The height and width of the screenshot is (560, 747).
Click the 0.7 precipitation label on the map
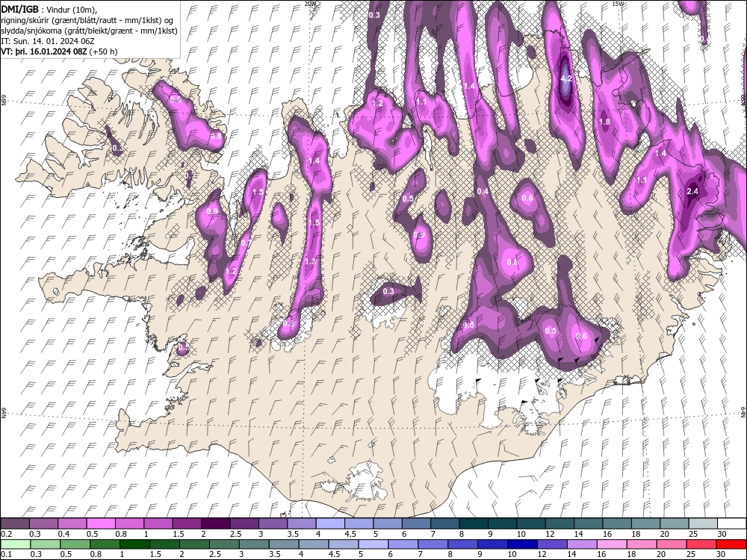click(x=247, y=243)
